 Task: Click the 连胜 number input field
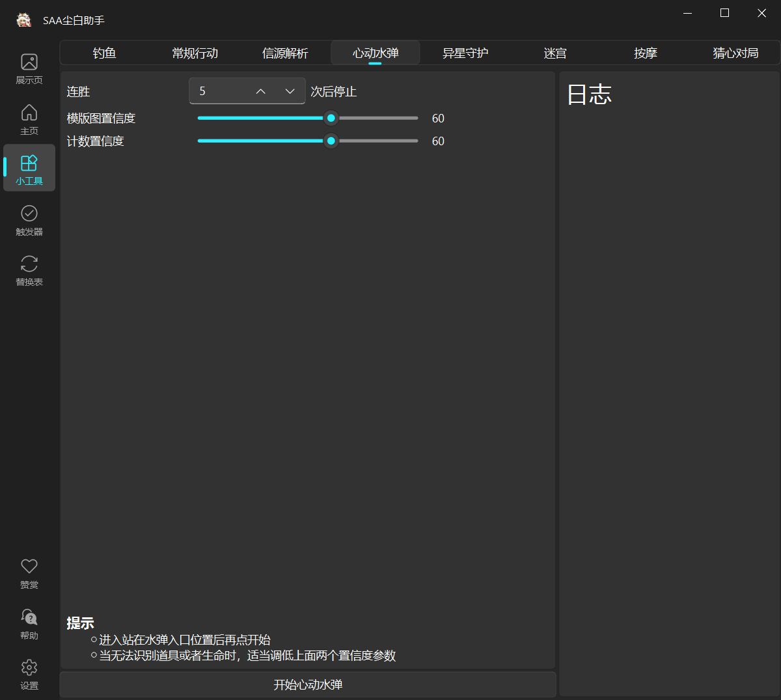(247, 91)
